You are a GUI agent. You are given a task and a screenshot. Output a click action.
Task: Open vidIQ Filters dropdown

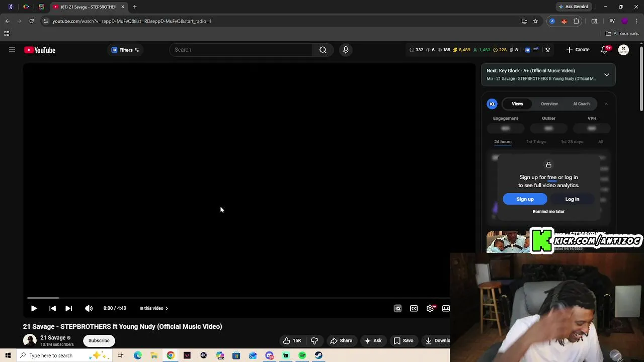point(125,50)
